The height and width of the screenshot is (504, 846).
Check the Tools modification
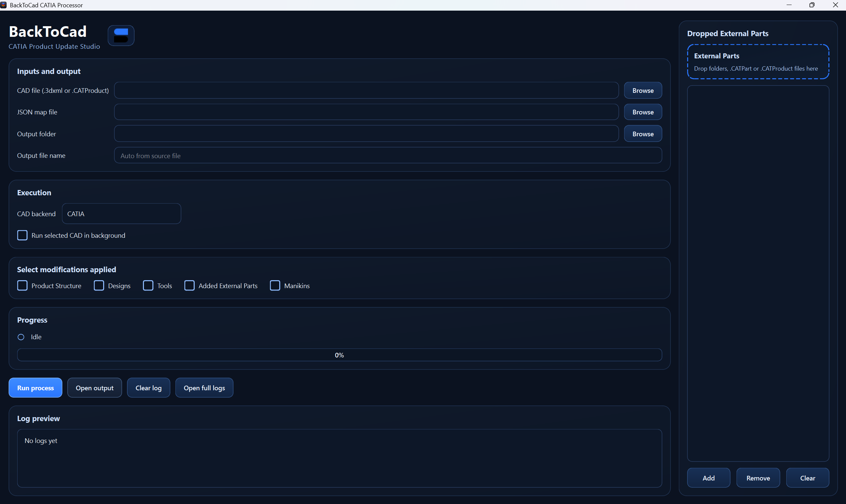click(148, 285)
